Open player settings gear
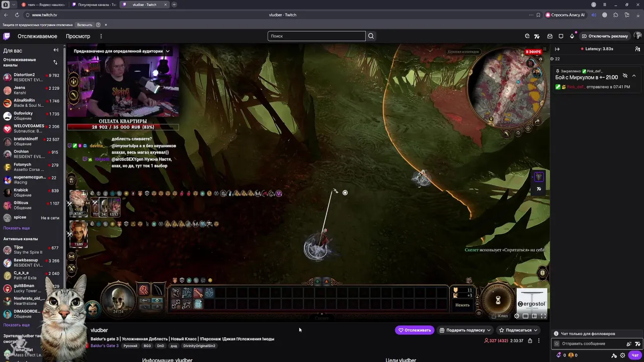This screenshot has height=362, width=644. point(517,316)
